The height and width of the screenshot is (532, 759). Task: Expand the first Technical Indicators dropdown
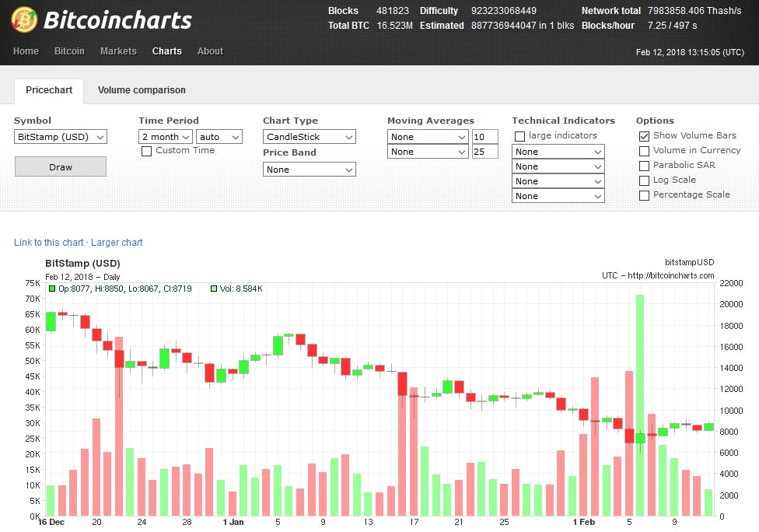(558, 152)
